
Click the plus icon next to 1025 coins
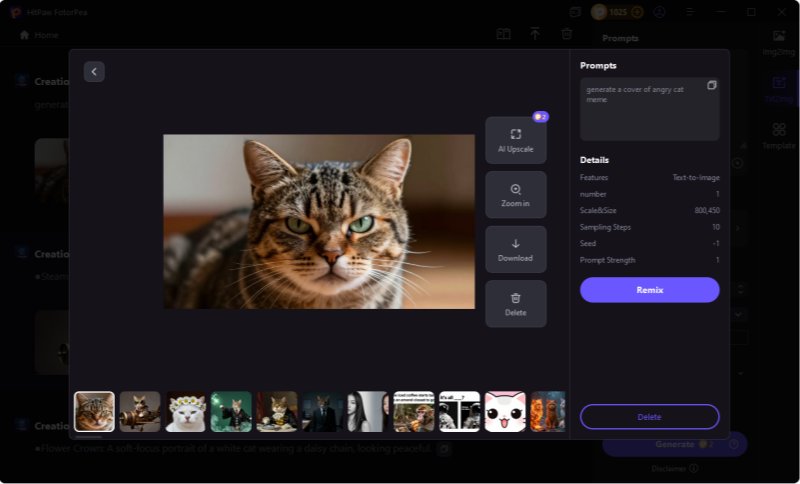click(x=637, y=12)
